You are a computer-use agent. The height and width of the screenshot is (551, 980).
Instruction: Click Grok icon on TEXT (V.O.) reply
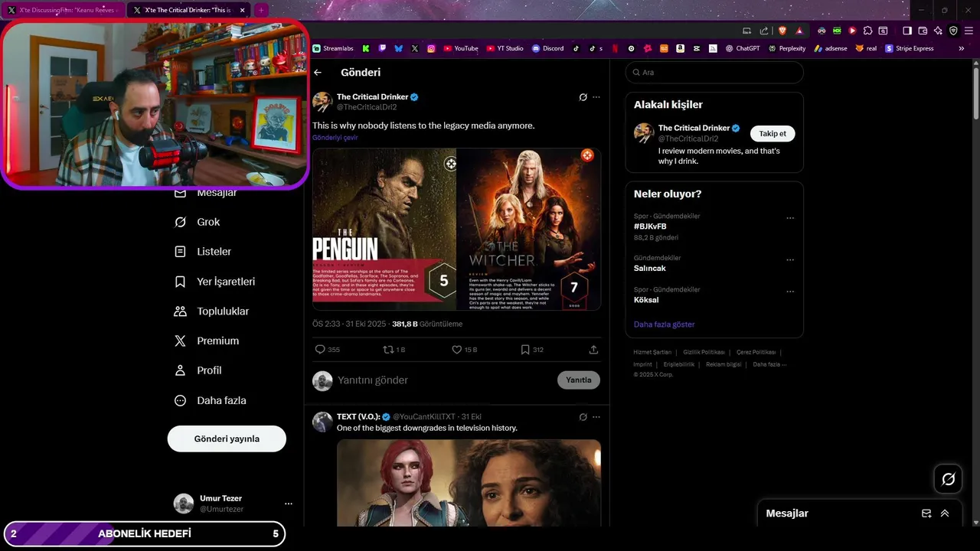[x=583, y=417]
